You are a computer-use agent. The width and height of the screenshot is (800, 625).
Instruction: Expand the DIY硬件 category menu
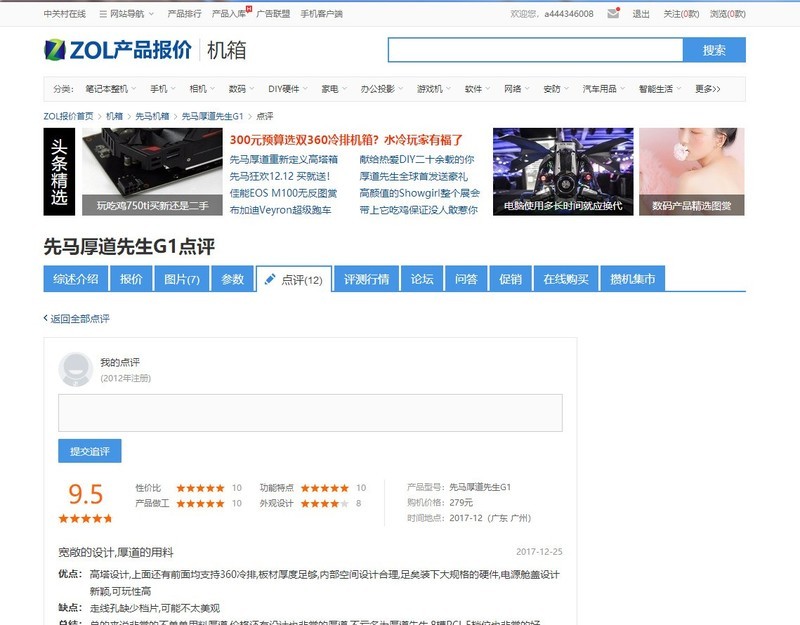tap(288, 89)
